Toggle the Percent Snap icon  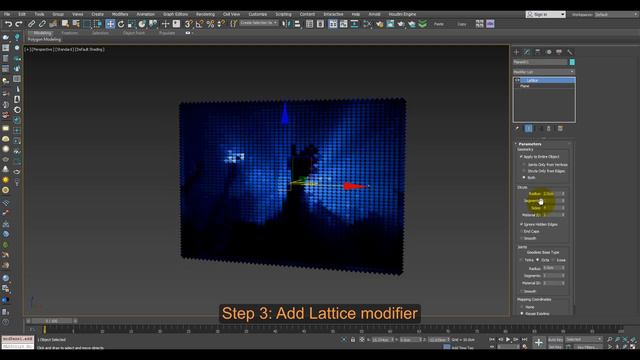tap(210, 24)
